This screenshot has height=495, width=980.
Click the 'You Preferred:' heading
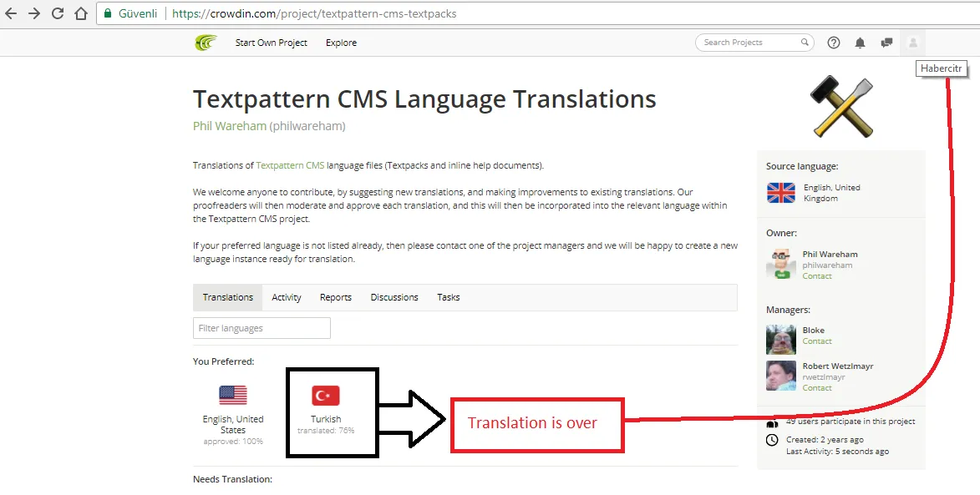click(x=223, y=361)
